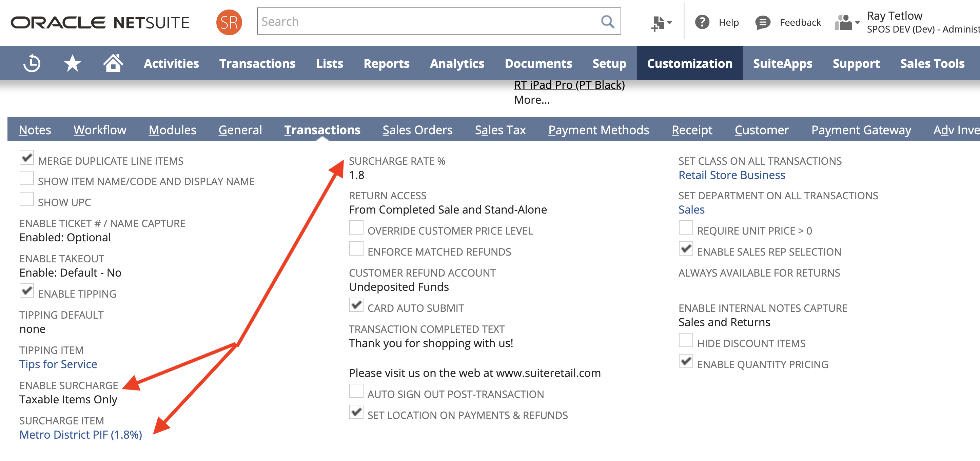Click the More... link
980x461 pixels.
pos(531,100)
